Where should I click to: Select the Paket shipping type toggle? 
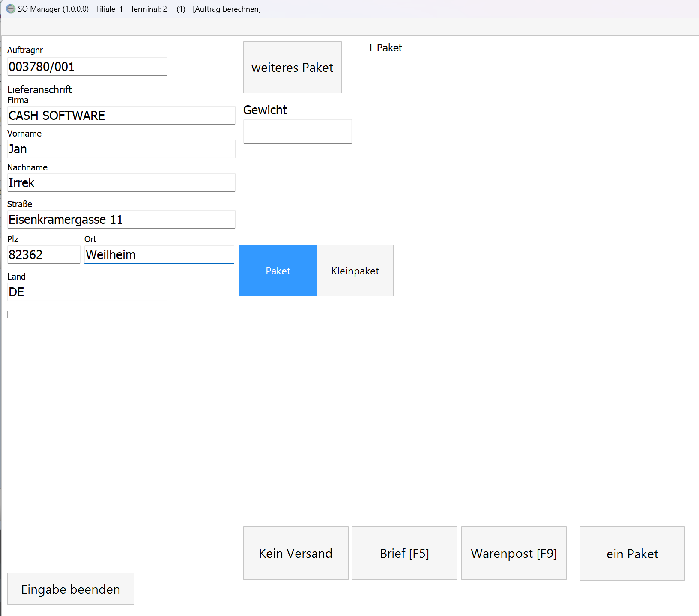coord(278,271)
